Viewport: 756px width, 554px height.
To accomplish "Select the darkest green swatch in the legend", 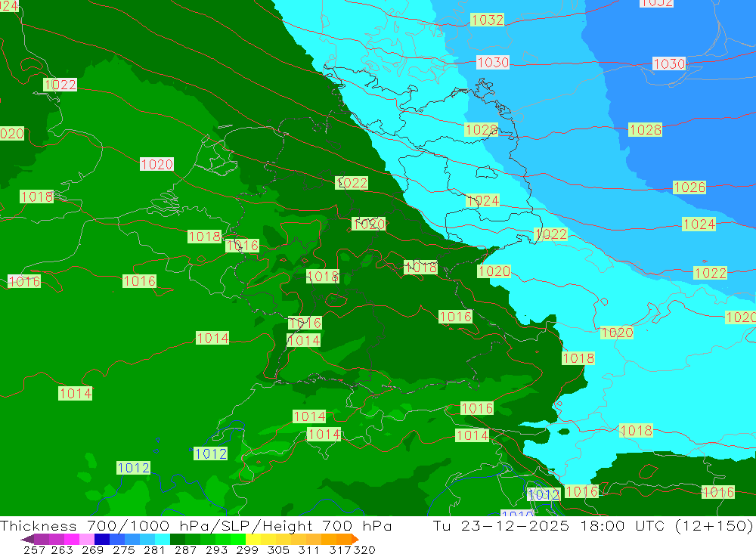I will (178, 539).
